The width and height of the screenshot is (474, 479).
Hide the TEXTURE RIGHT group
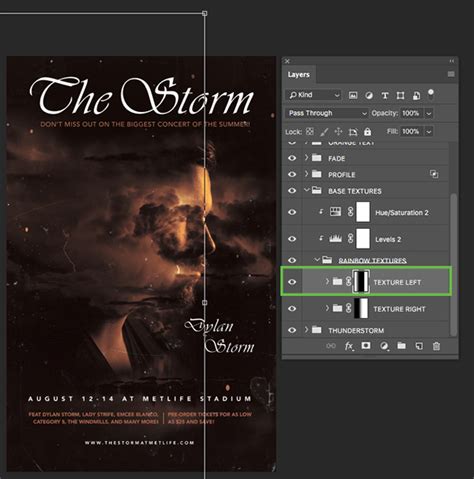292,309
